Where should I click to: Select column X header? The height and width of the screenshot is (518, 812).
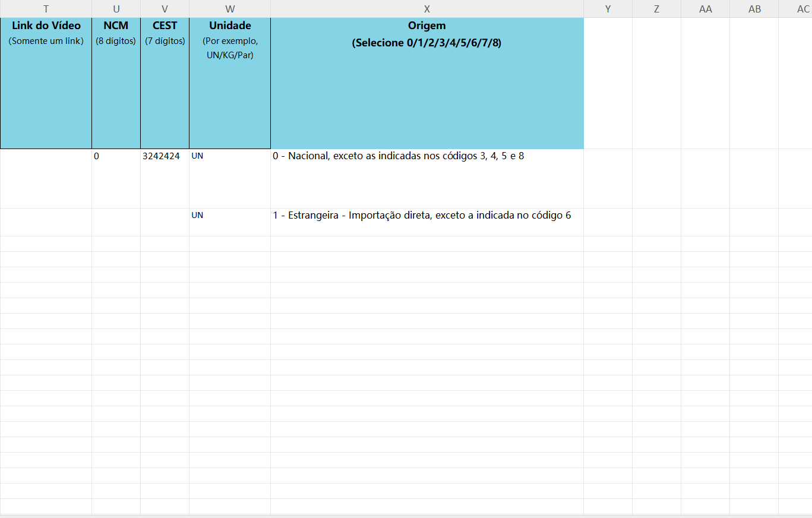click(x=427, y=9)
